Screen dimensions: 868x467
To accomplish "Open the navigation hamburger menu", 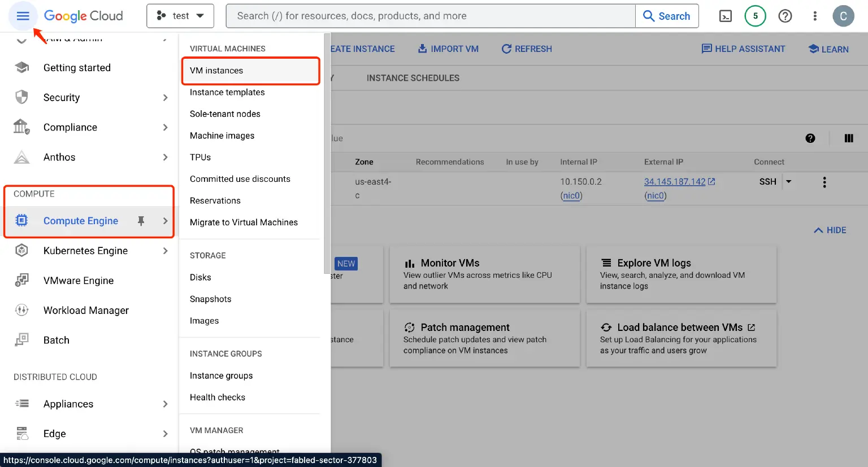I will tap(23, 16).
